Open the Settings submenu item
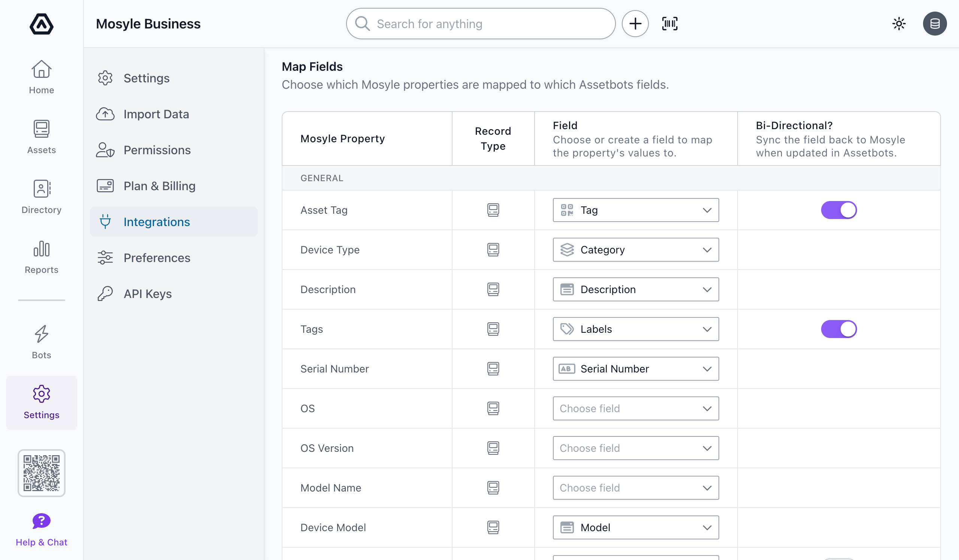This screenshot has height=560, width=959. [x=173, y=78]
